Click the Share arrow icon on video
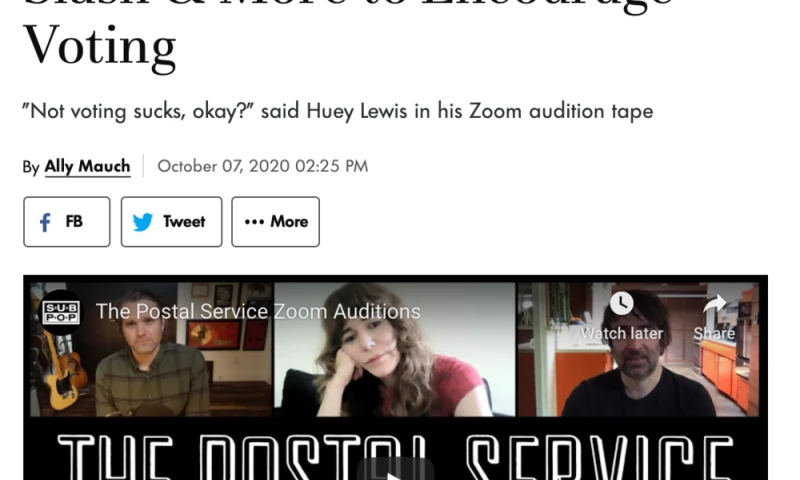Screen dimensions: 800x480 (715, 305)
